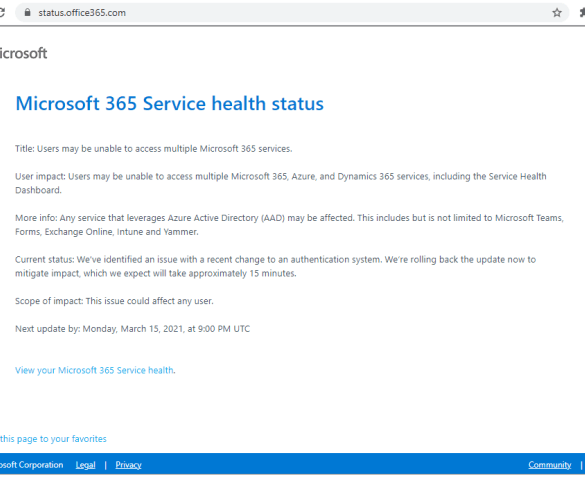Click the status.office365.com address bar

tap(292, 13)
